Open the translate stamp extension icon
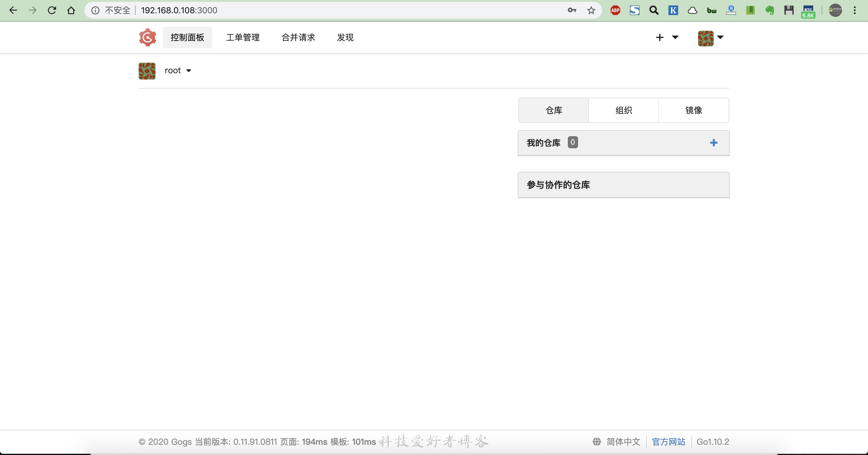868x455 pixels. click(x=731, y=11)
